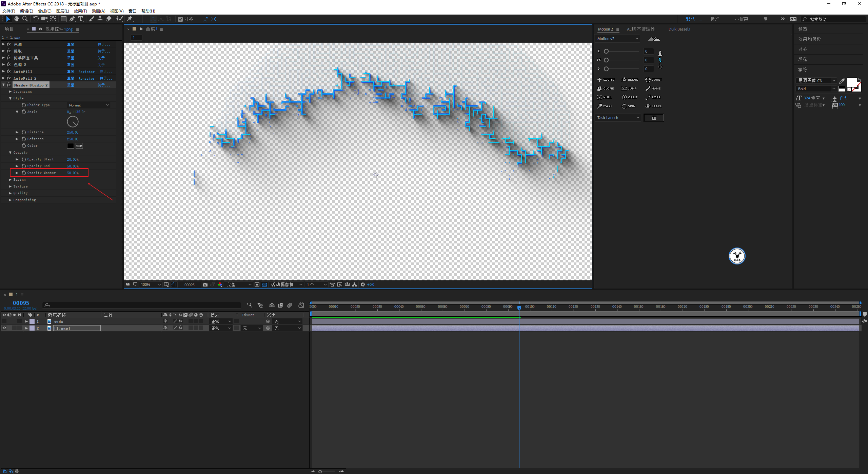Enable Motion Blur for timeline layers
Viewport: 868px width, 474px height.
(290, 305)
